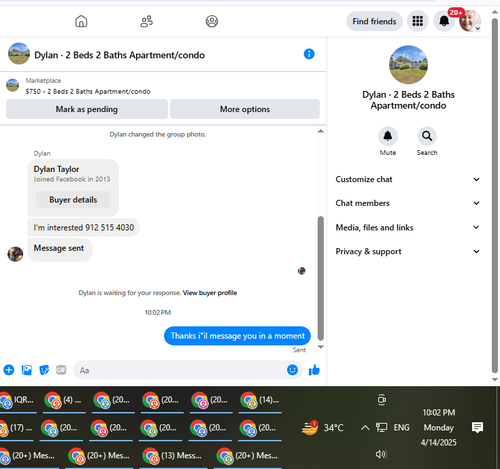The image size is (500, 469).
Task: Click the chat header listing photo
Action: [x=19, y=53]
